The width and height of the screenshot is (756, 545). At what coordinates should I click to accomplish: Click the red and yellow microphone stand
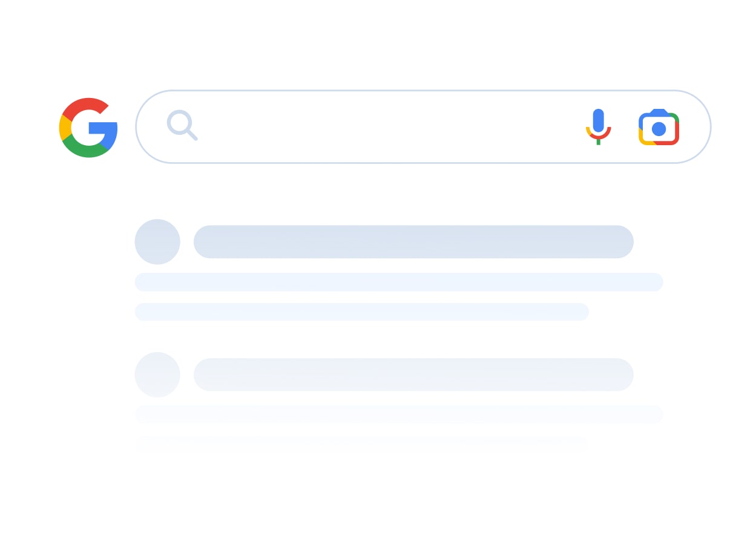click(598, 136)
